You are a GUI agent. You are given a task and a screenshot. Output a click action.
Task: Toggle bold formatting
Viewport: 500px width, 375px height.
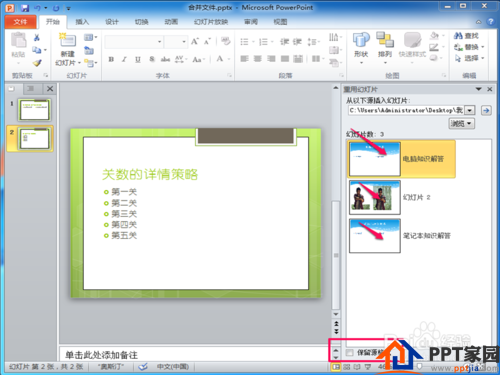pos(111,59)
